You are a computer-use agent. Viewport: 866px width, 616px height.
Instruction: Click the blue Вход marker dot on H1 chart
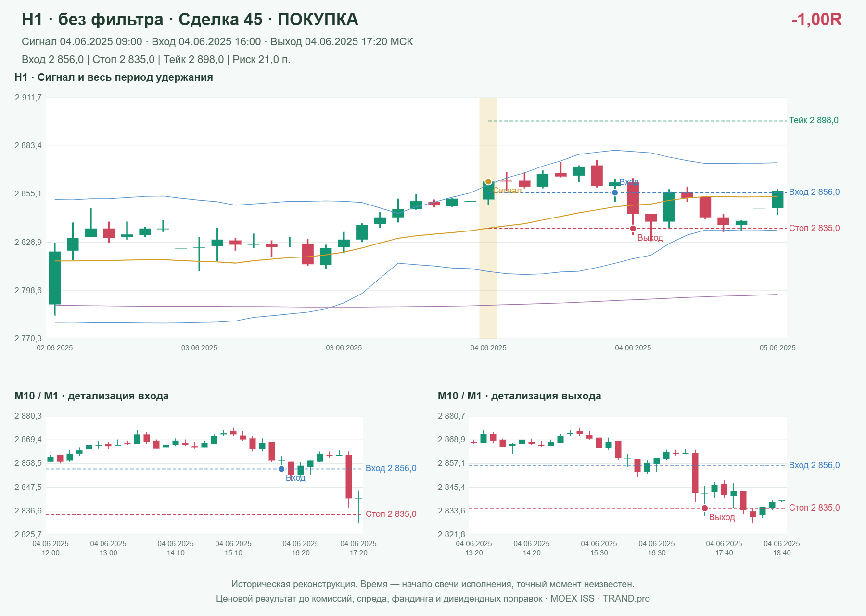tap(615, 192)
